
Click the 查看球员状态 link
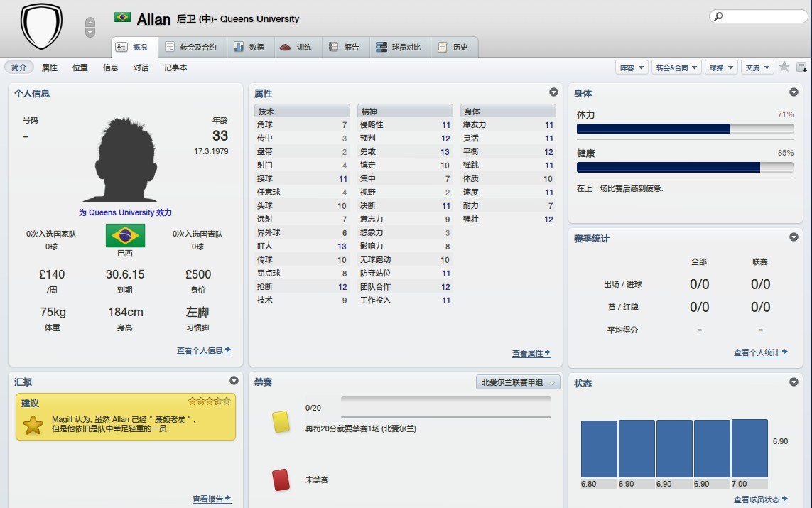pos(761,499)
